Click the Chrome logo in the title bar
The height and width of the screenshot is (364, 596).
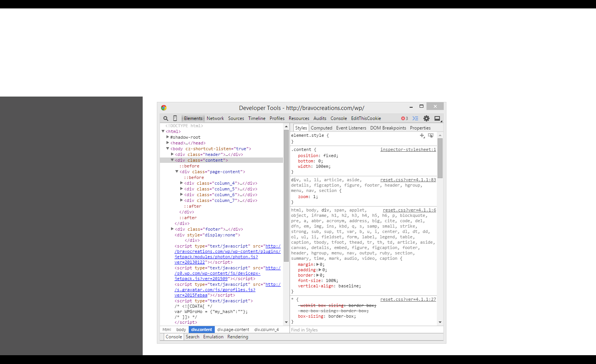(x=164, y=108)
